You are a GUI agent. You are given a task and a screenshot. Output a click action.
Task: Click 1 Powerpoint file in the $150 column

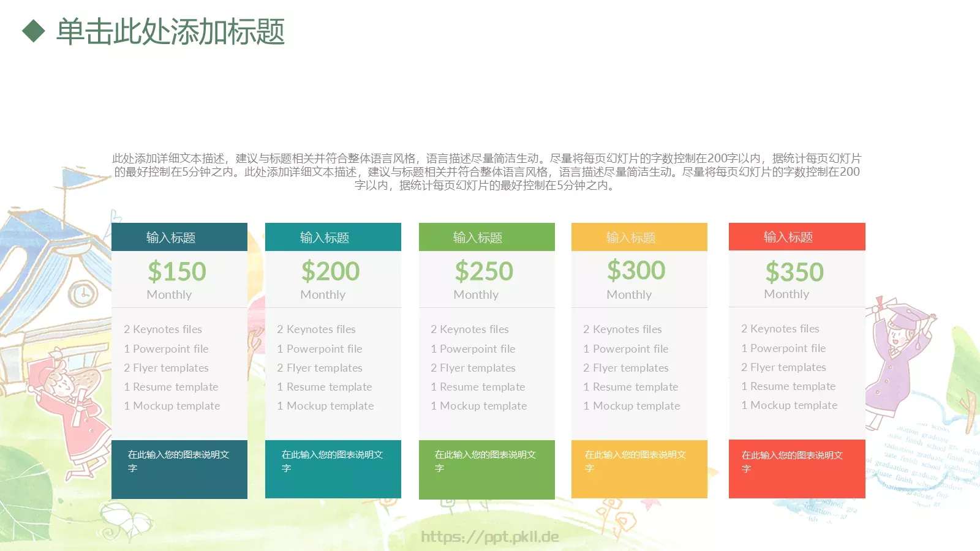click(x=166, y=348)
